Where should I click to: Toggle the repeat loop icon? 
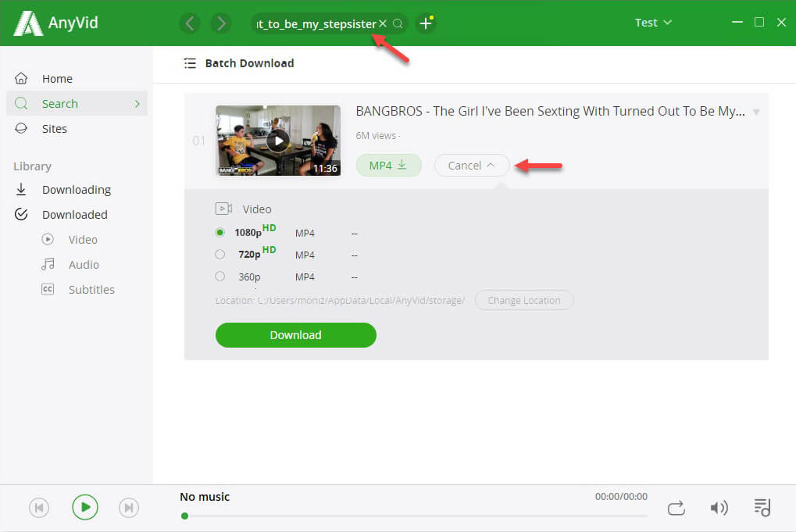click(x=676, y=508)
